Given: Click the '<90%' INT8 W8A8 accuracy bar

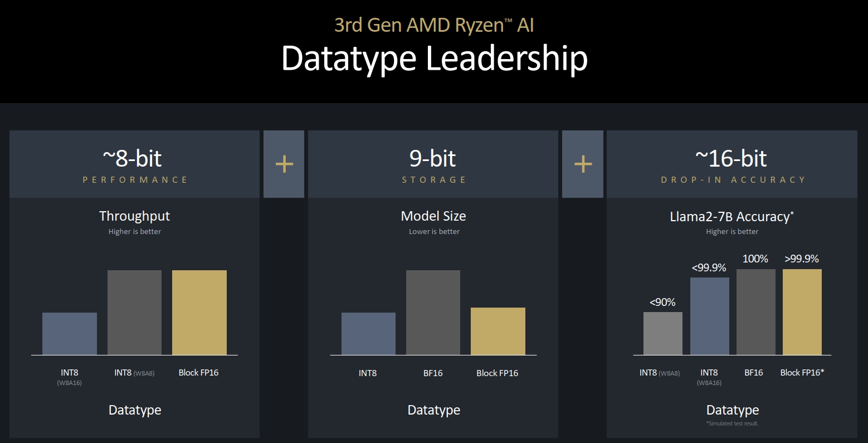Looking at the screenshot, I should (x=663, y=333).
